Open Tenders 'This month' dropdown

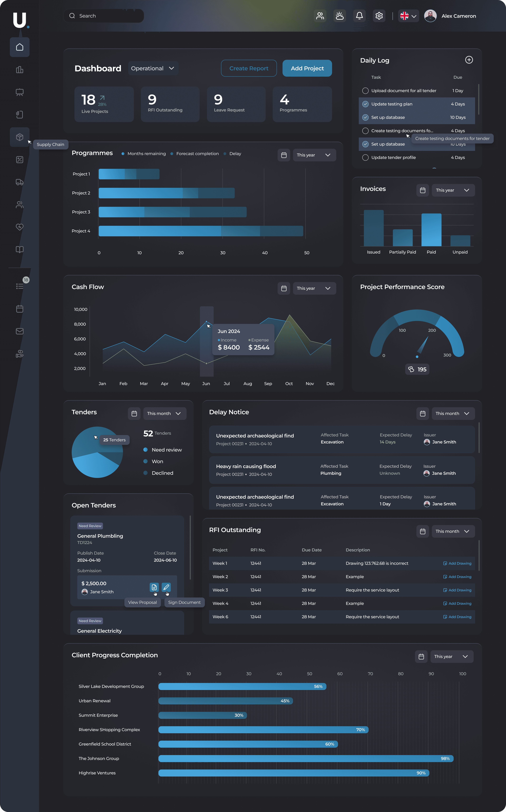(165, 414)
